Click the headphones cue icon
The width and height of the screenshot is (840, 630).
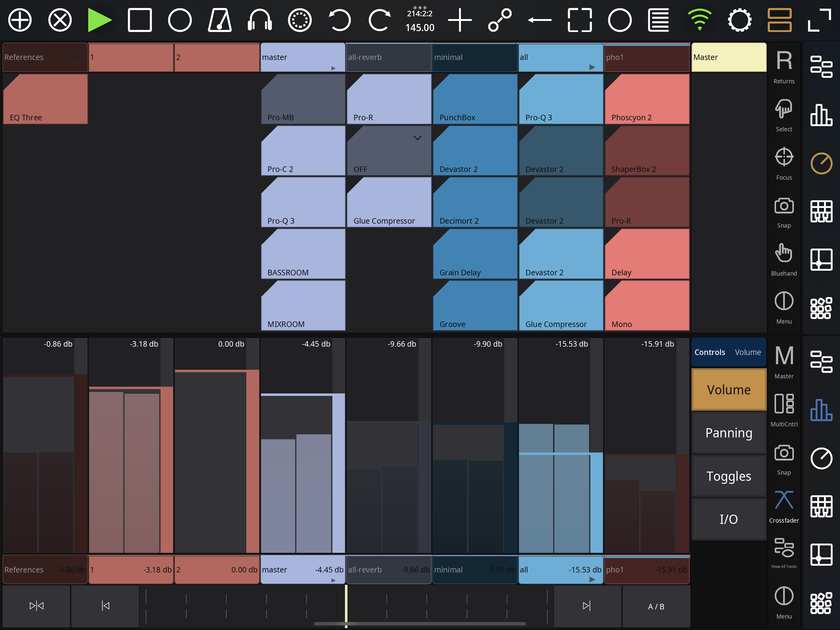click(x=260, y=20)
